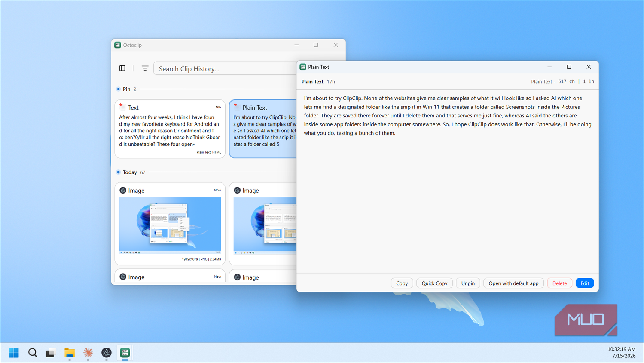Click the Copy button
The image size is (644, 363).
tap(402, 283)
